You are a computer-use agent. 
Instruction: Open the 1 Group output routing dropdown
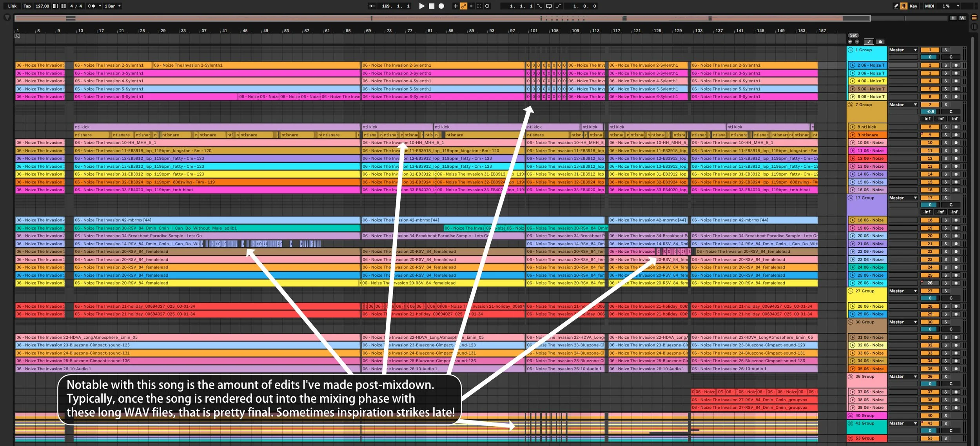(903, 50)
